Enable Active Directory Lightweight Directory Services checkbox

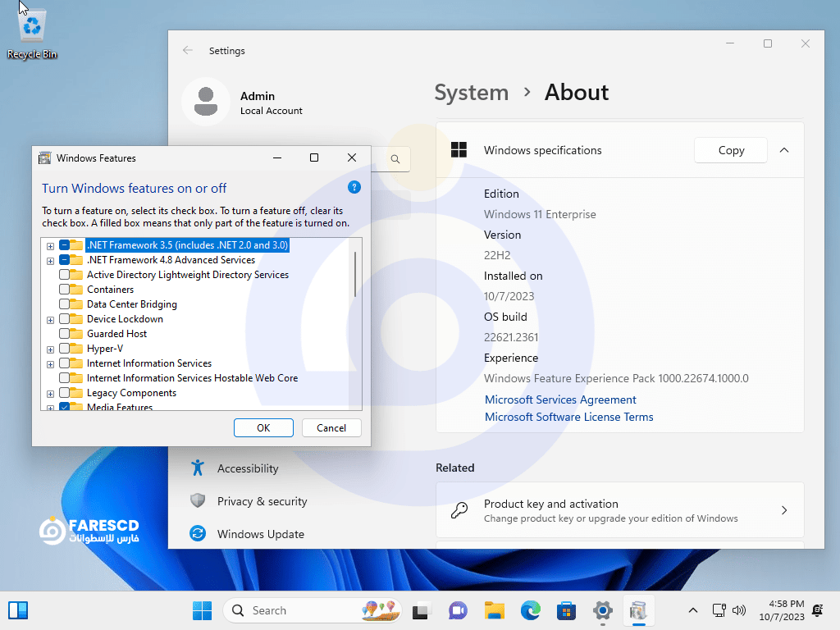pyautogui.click(x=64, y=275)
